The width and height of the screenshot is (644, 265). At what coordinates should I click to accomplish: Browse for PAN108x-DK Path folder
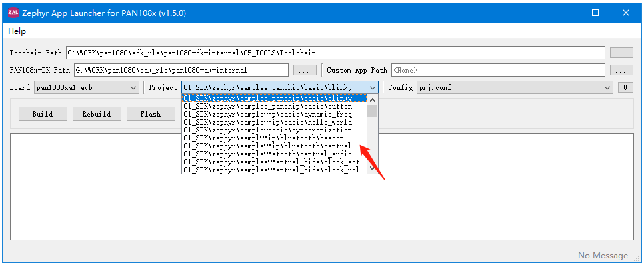click(x=305, y=70)
